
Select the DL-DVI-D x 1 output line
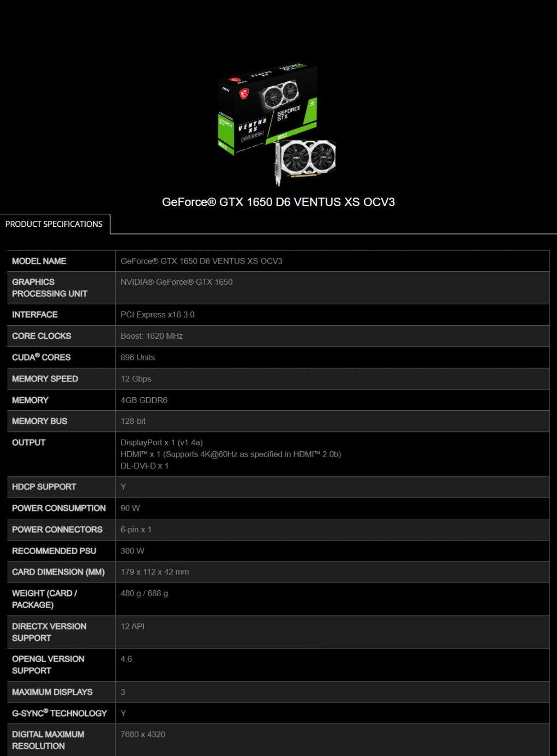[x=145, y=466]
